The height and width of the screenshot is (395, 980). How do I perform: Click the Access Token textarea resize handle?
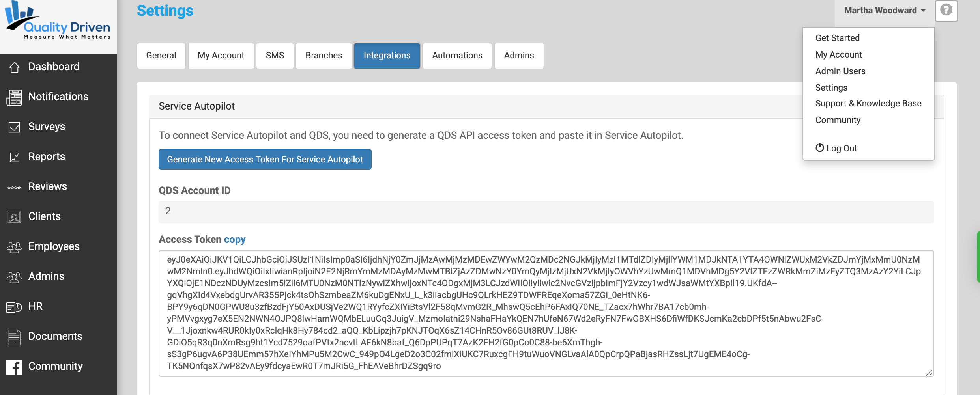tap(929, 373)
